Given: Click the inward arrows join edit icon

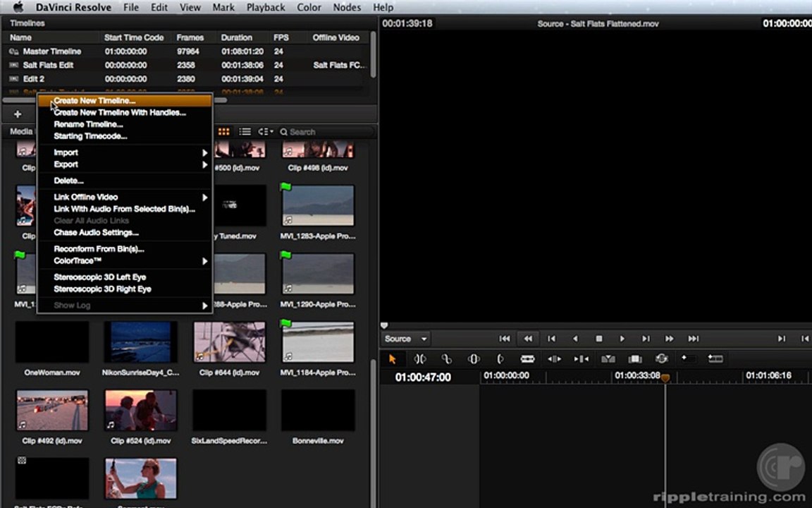Looking at the screenshot, I should click(581, 358).
